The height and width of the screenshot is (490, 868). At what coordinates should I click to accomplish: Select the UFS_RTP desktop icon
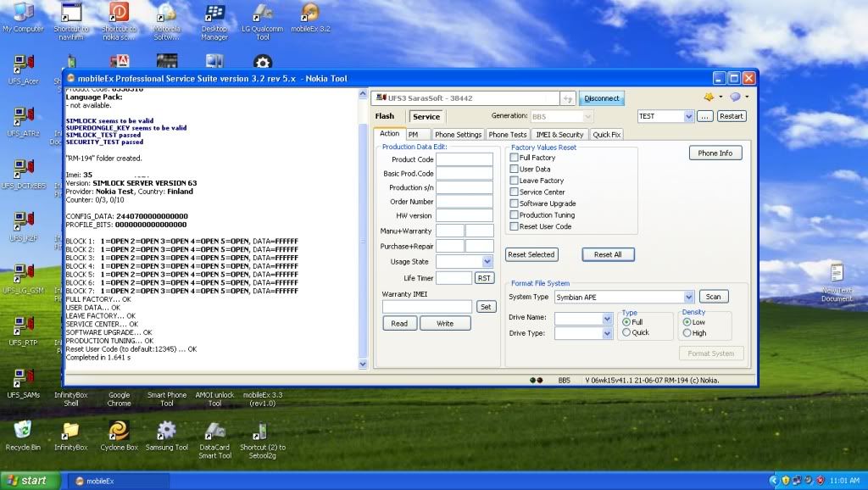[x=23, y=331]
